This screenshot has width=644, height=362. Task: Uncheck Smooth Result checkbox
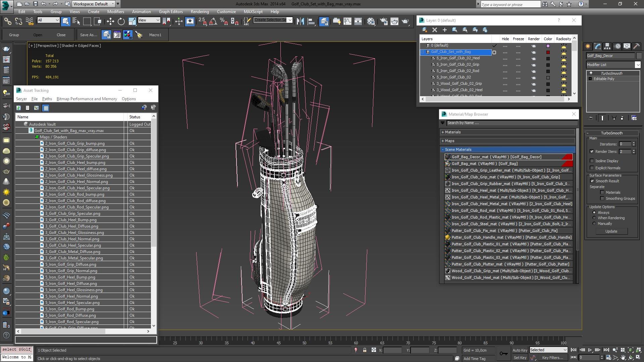[592, 181]
